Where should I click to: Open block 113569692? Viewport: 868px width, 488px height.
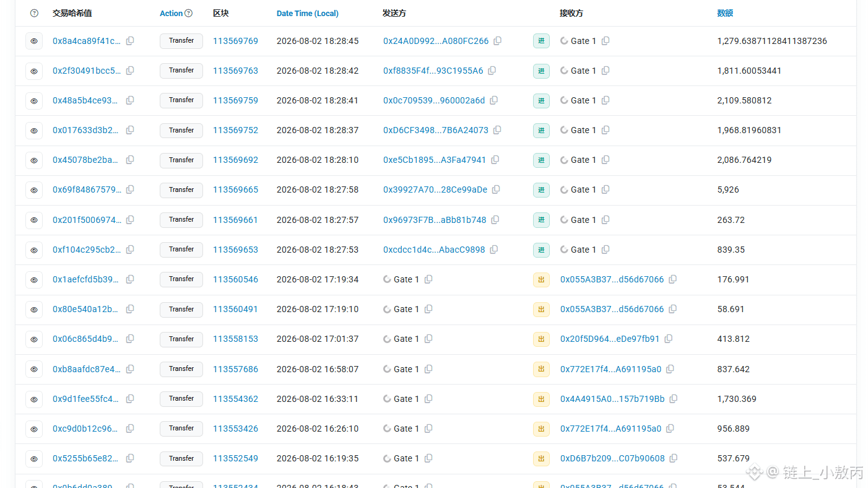coord(235,160)
